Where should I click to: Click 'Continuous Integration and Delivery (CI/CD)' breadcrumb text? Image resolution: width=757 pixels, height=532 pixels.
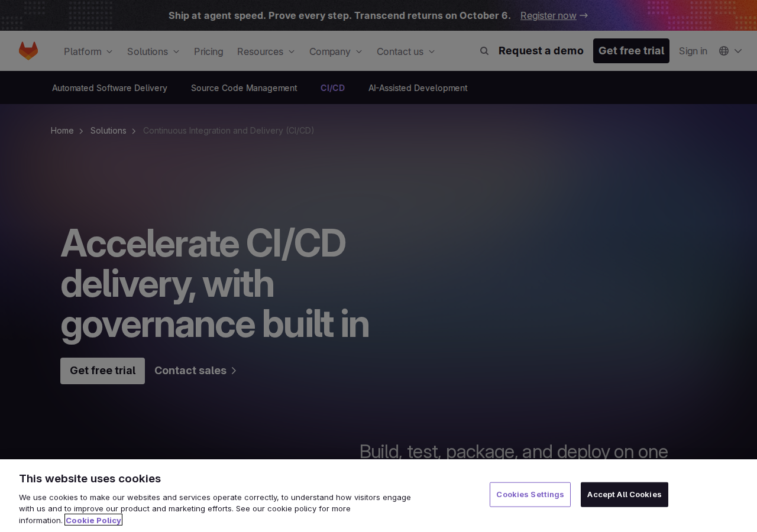click(229, 131)
